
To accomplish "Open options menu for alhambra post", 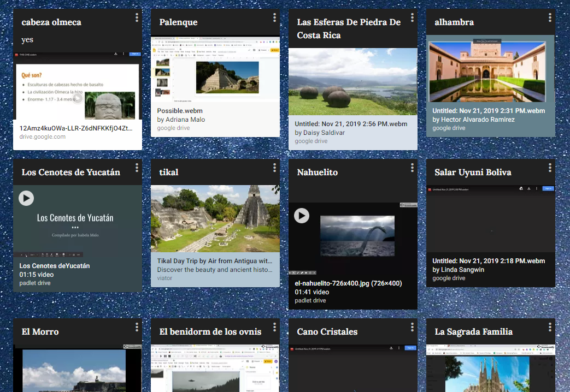I will [x=550, y=17].
